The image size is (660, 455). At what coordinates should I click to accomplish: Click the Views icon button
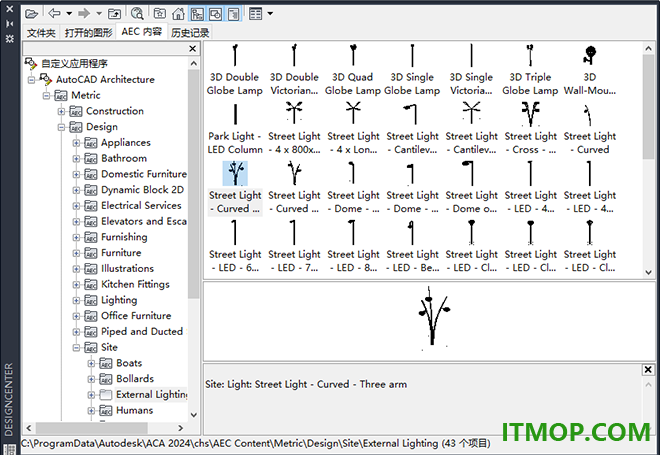[255, 14]
